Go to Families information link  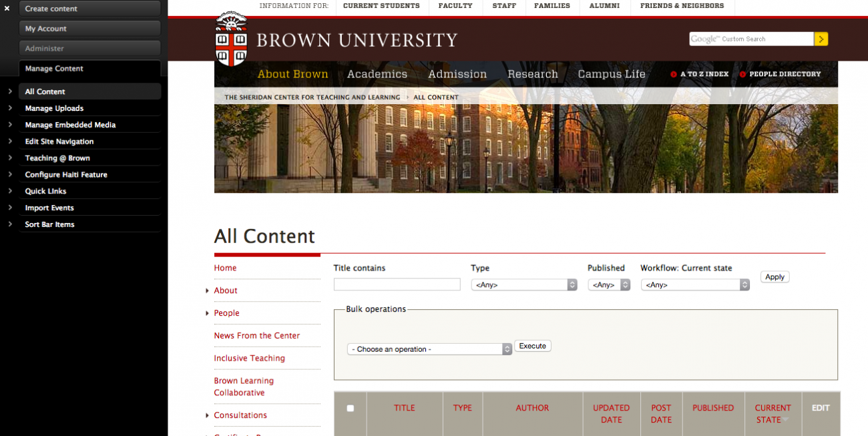tap(552, 6)
